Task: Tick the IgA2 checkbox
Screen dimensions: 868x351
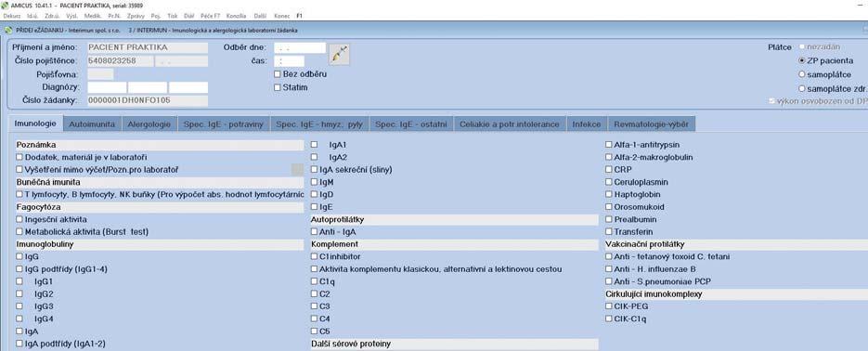Action: point(315,157)
